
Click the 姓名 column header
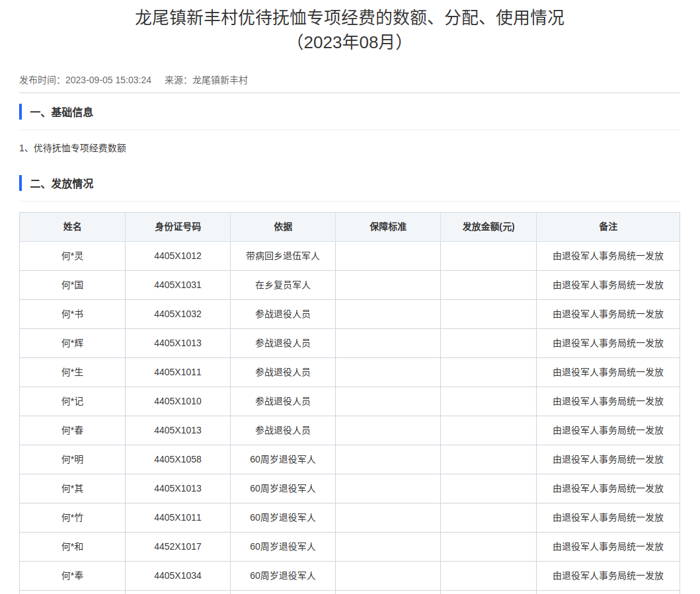click(x=72, y=227)
